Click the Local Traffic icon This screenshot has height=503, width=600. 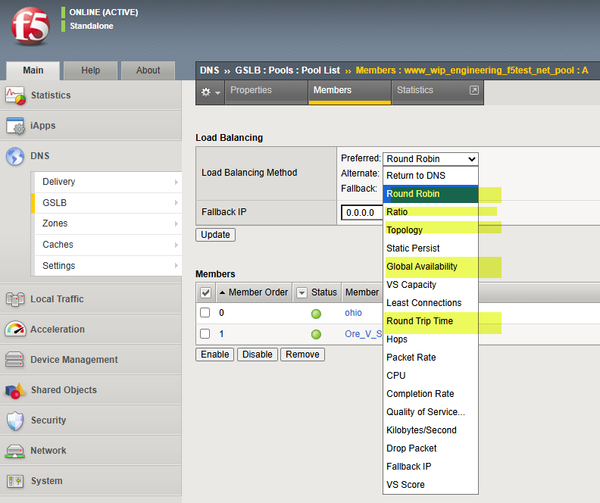[x=16, y=299]
